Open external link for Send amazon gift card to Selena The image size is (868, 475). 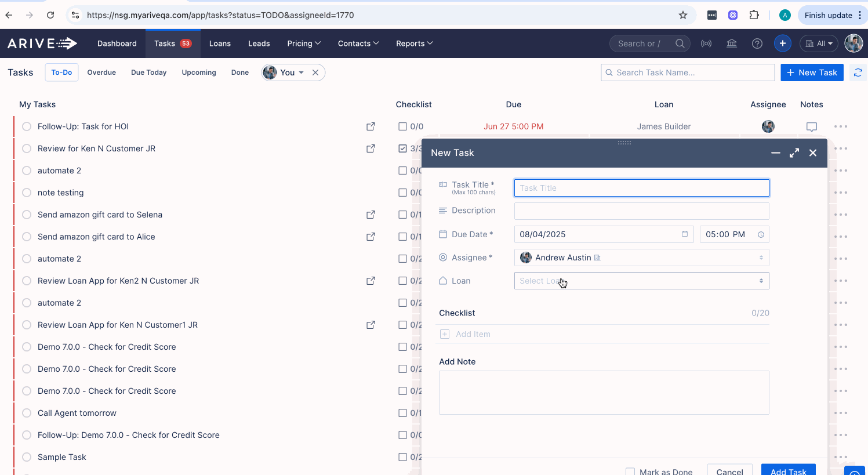tap(371, 215)
